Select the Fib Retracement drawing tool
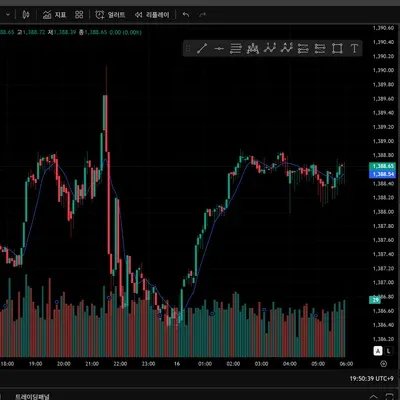 (x=236, y=49)
